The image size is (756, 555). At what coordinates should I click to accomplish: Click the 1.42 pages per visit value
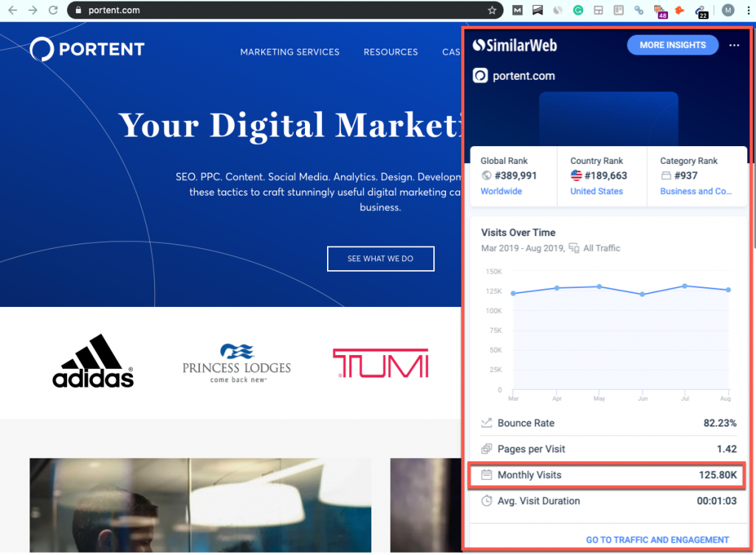click(726, 449)
